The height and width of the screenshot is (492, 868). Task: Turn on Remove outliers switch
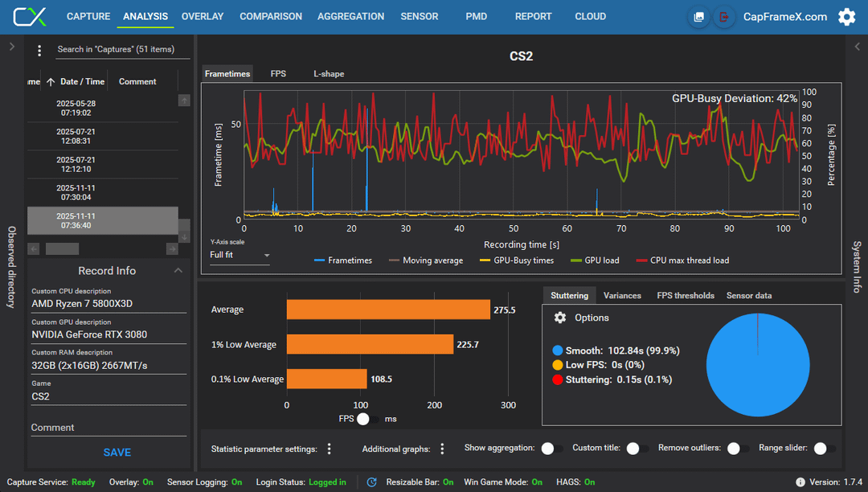tap(738, 449)
